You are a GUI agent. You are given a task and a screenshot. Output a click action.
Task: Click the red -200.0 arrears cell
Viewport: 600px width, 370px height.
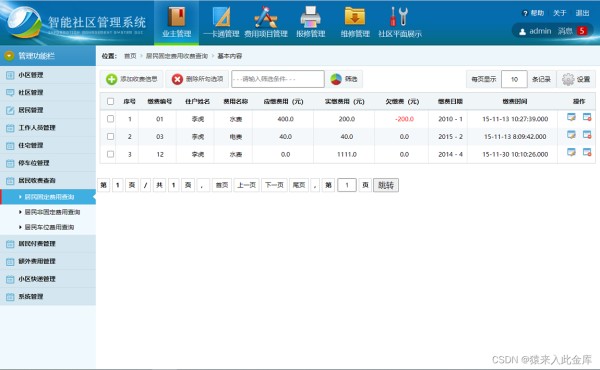(x=404, y=119)
